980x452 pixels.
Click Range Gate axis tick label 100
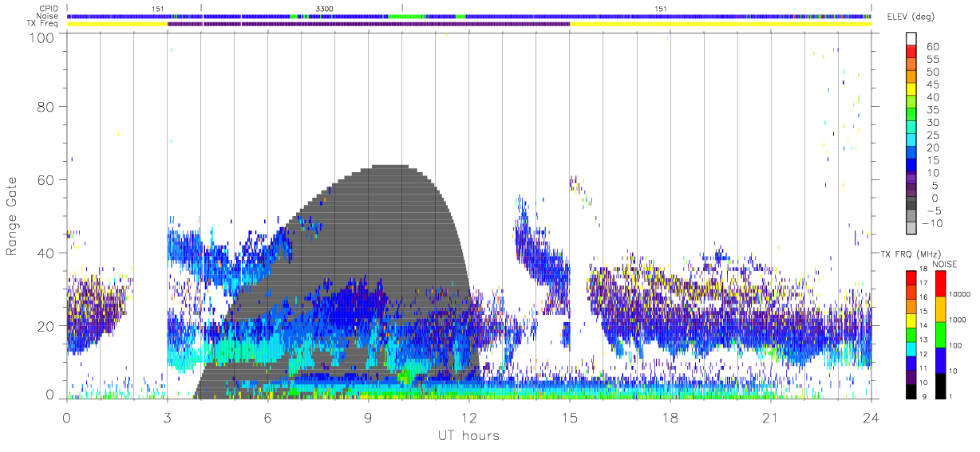[42, 37]
